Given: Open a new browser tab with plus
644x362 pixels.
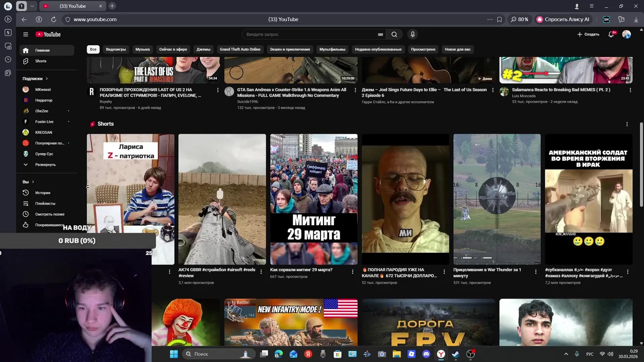Looking at the screenshot, I should pos(112,6).
